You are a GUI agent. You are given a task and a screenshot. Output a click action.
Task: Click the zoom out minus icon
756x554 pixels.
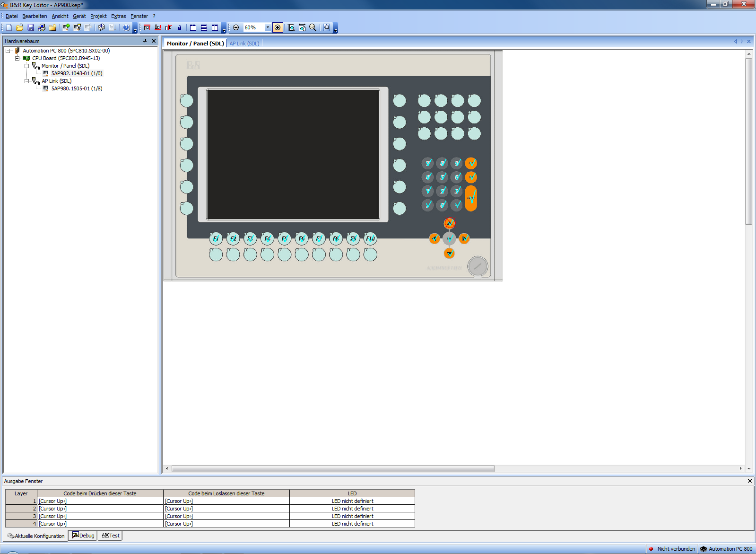click(236, 27)
